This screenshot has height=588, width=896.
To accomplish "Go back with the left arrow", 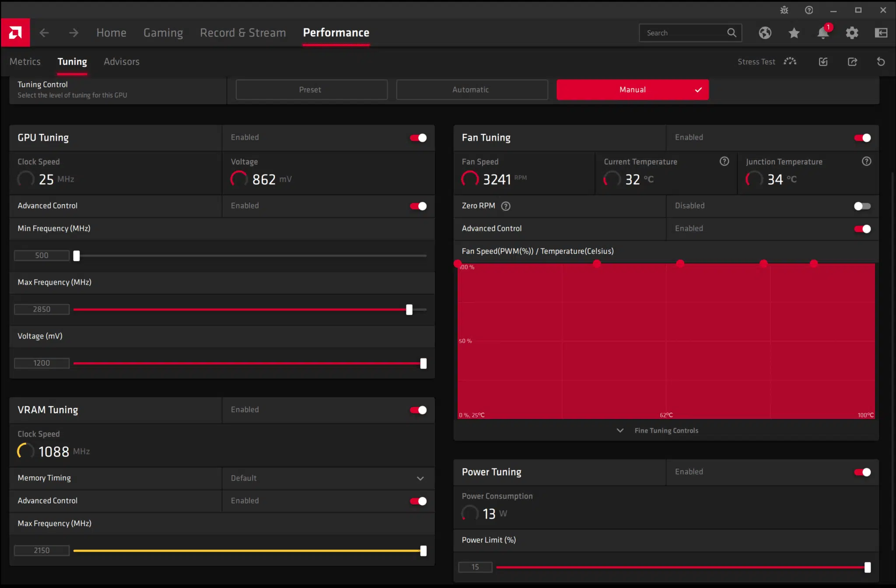I will 44,33.
